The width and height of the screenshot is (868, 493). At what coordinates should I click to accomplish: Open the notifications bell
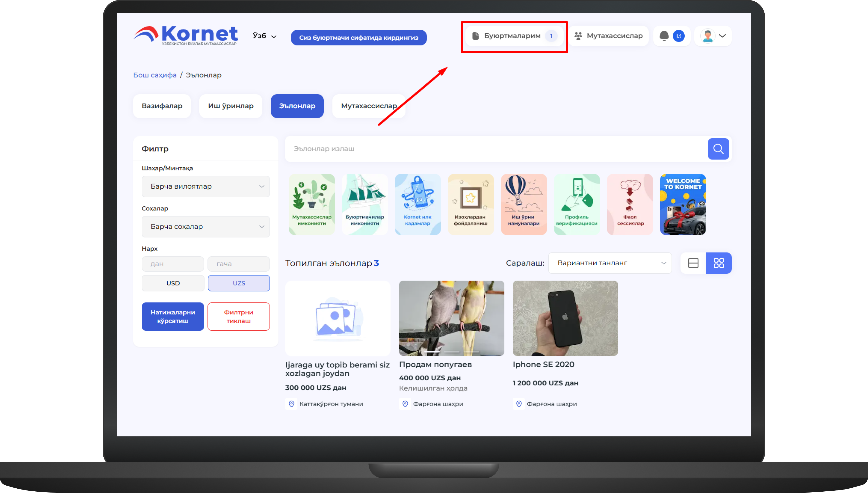(x=664, y=36)
